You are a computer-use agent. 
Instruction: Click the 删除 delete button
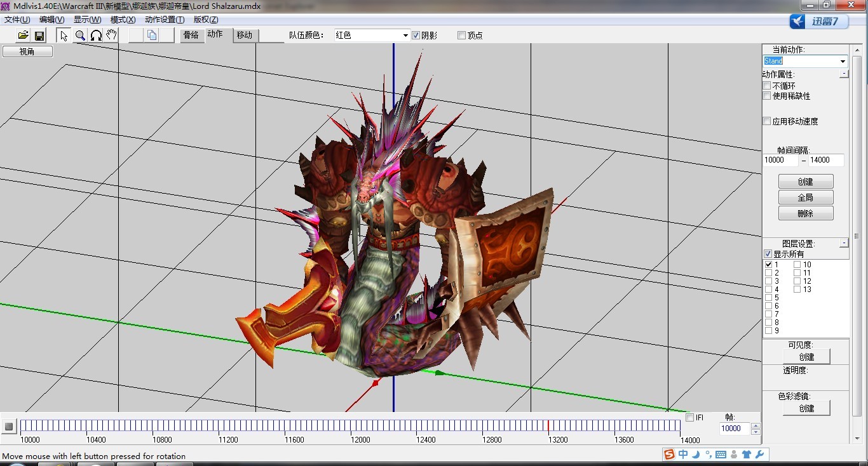(806, 213)
